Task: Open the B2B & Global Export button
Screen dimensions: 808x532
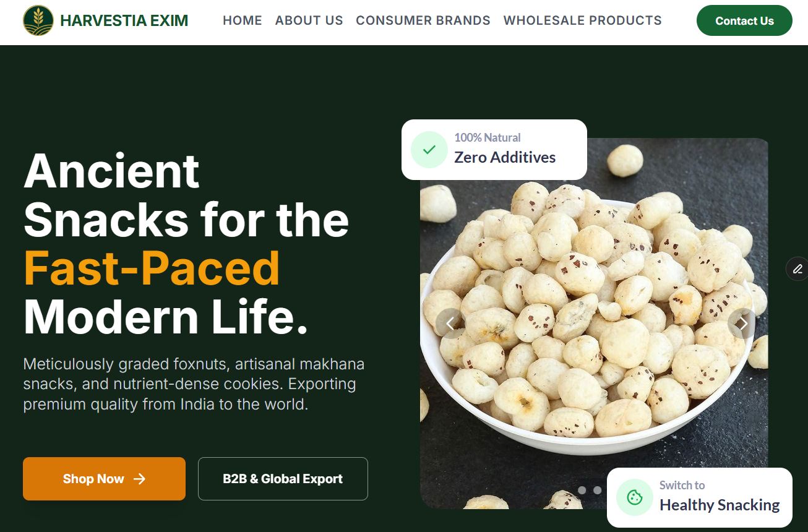Action: point(283,479)
